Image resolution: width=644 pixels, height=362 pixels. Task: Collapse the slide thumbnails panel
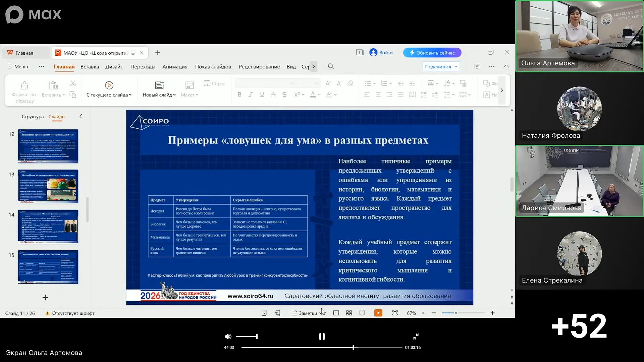pos(80,116)
